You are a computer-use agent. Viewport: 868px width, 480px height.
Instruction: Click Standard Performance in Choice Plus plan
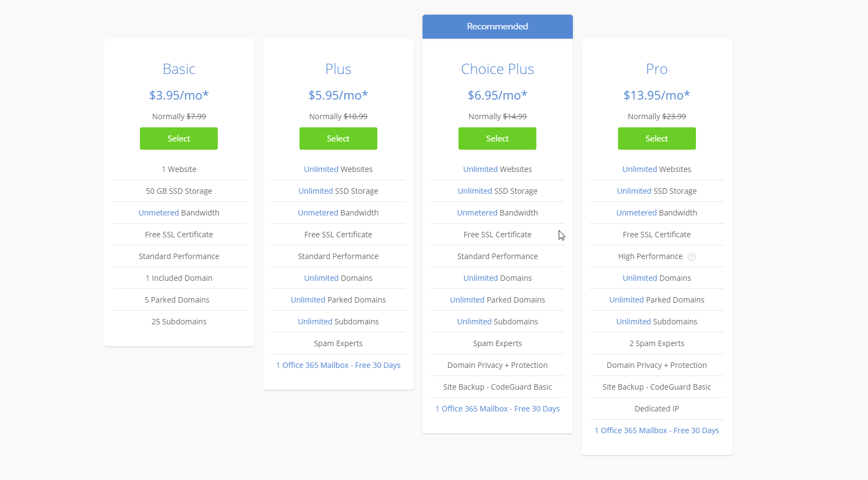497,256
